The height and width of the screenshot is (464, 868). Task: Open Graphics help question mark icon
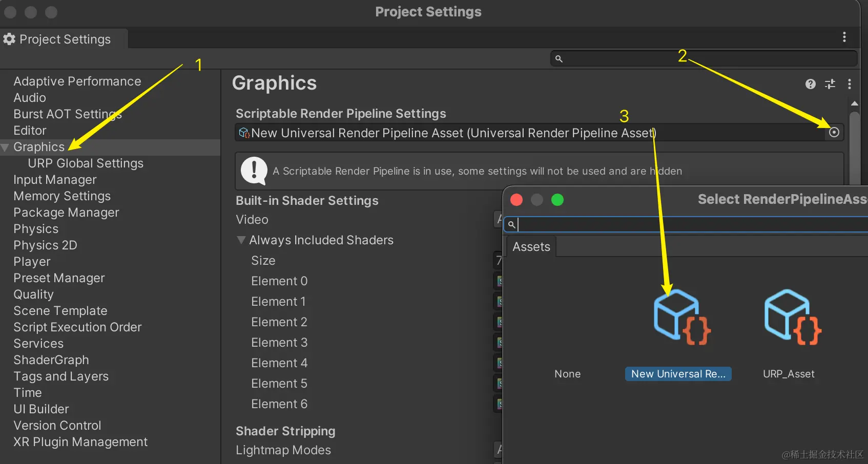[810, 84]
